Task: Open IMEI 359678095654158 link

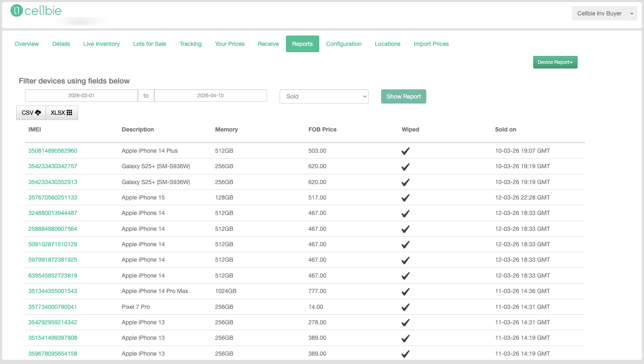Action: click(x=53, y=354)
